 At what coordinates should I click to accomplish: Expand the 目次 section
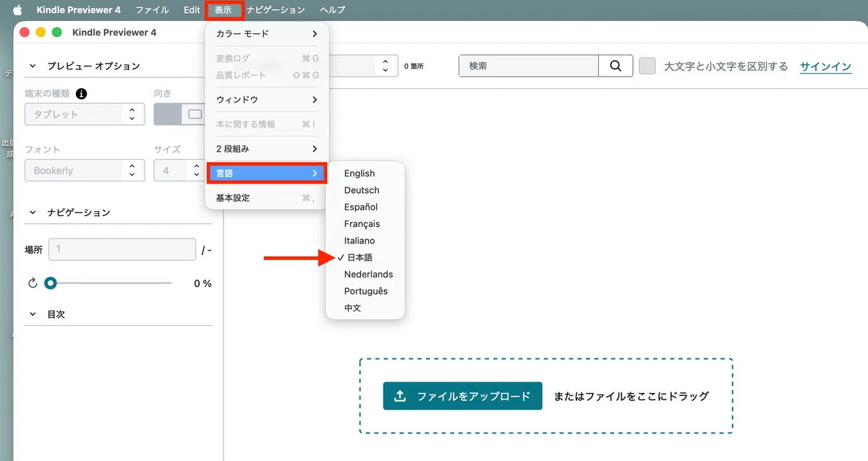pyautogui.click(x=32, y=314)
